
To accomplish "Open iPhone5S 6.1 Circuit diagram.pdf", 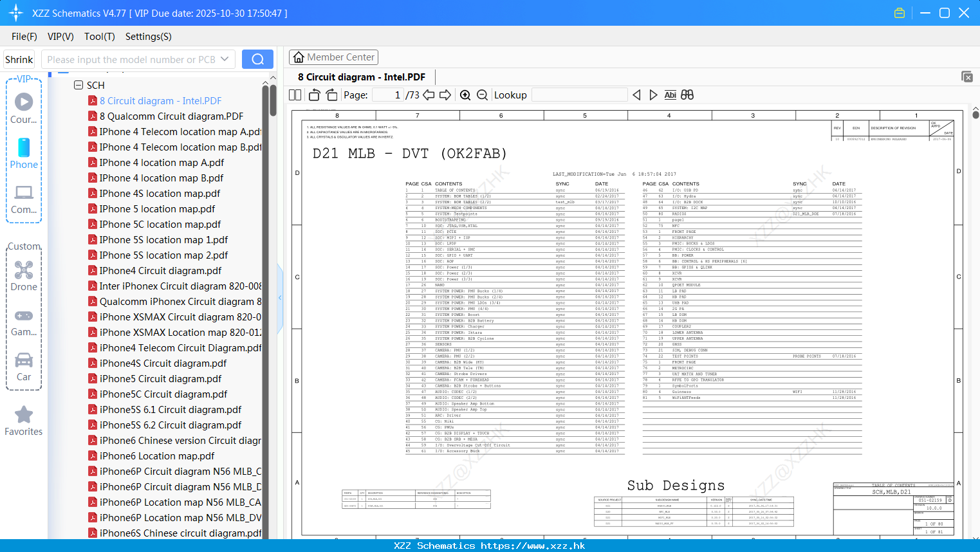I will (171, 410).
